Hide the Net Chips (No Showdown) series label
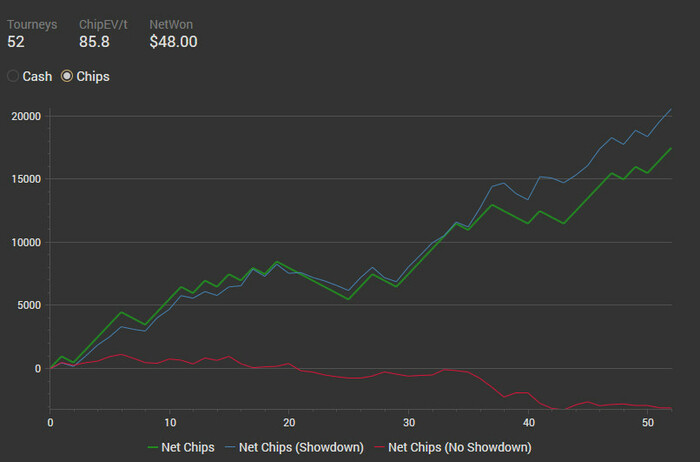The height and width of the screenshot is (462, 700). click(459, 446)
